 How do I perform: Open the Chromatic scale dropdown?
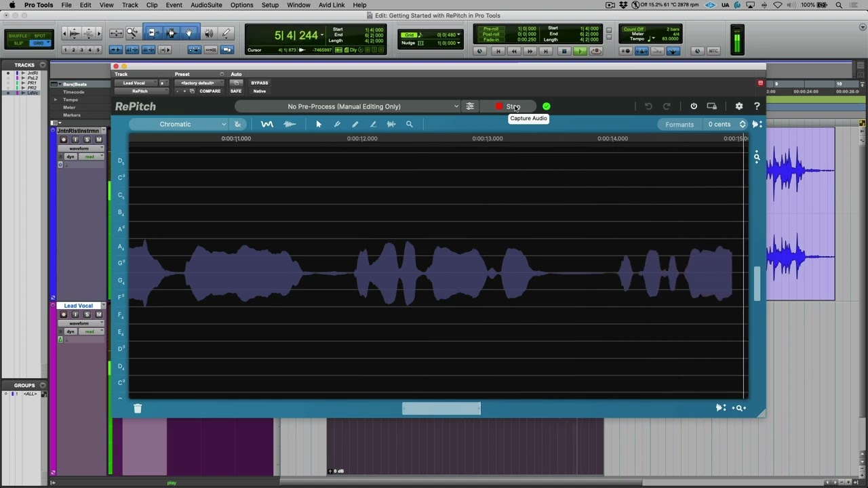point(179,124)
